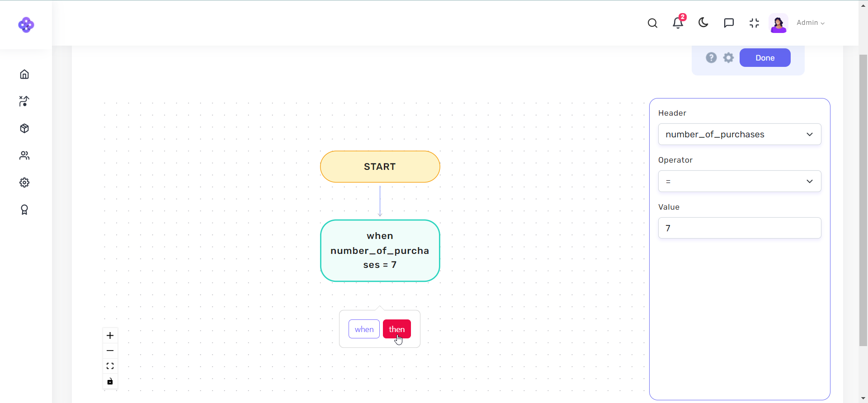Open the home icon in sidebar
Screen dimensions: 868x403
coord(24,74)
